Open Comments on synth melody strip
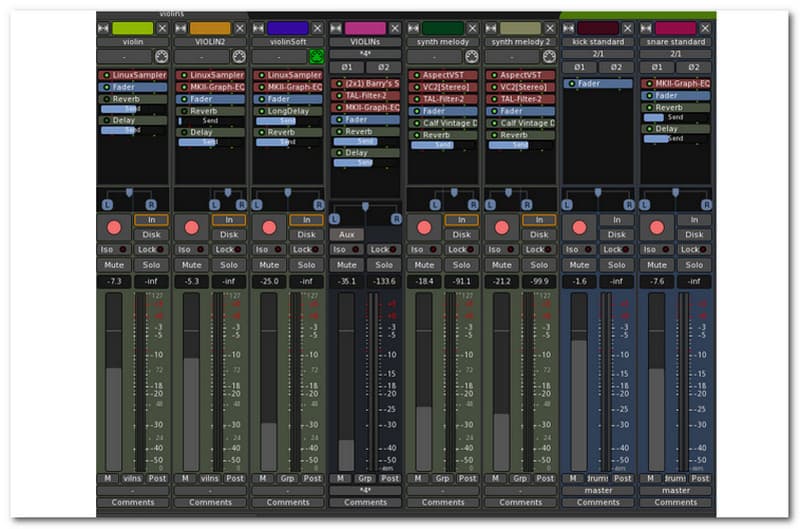This screenshot has width=800, height=529. (x=443, y=502)
